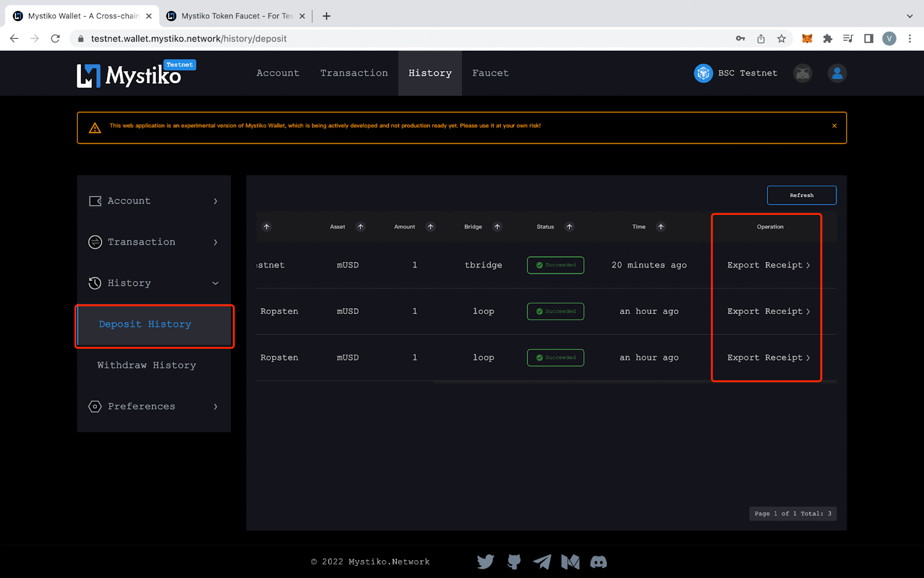Select the History top navigation tab
This screenshot has width=924, height=578.
(430, 73)
